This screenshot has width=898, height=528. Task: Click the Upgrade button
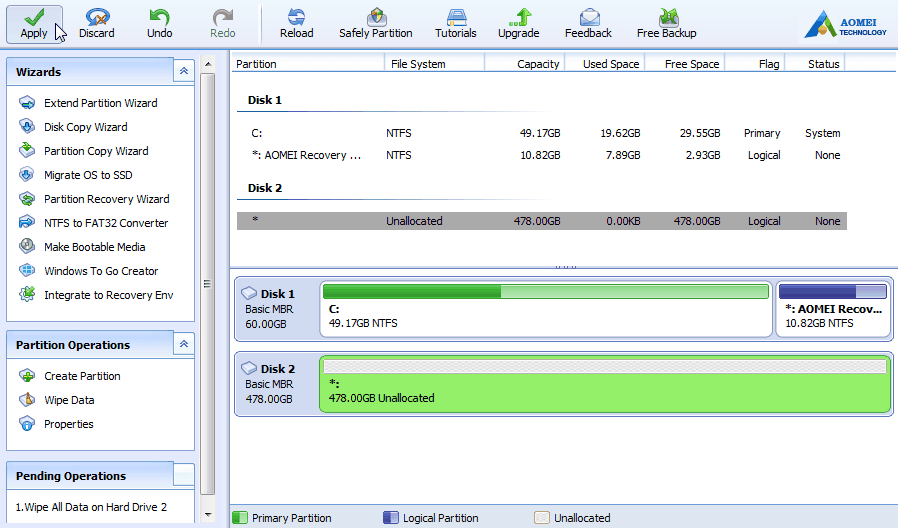[x=519, y=24]
